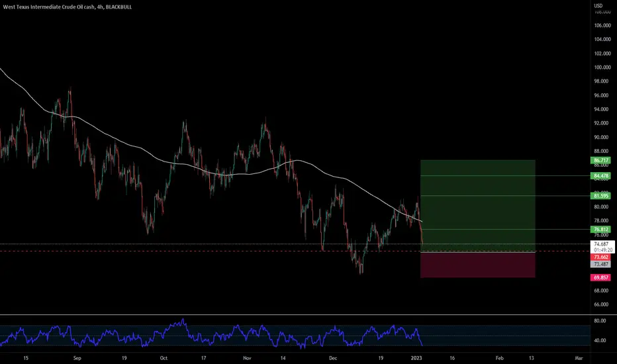Viewport: 617px width, 364px height.
Task: Select the gray 73.487 price label
Action: pyautogui.click(x=600, y=264)
